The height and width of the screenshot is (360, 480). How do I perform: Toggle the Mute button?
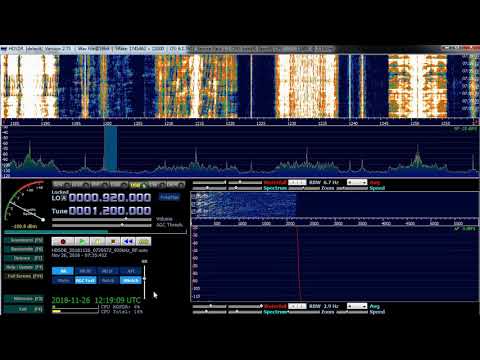(63, 280)
